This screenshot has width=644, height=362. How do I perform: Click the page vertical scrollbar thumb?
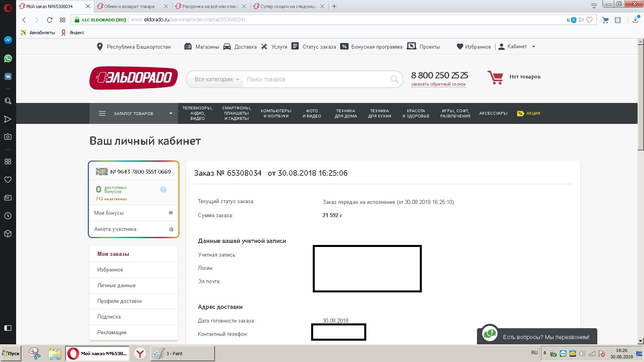pos(641,98)
